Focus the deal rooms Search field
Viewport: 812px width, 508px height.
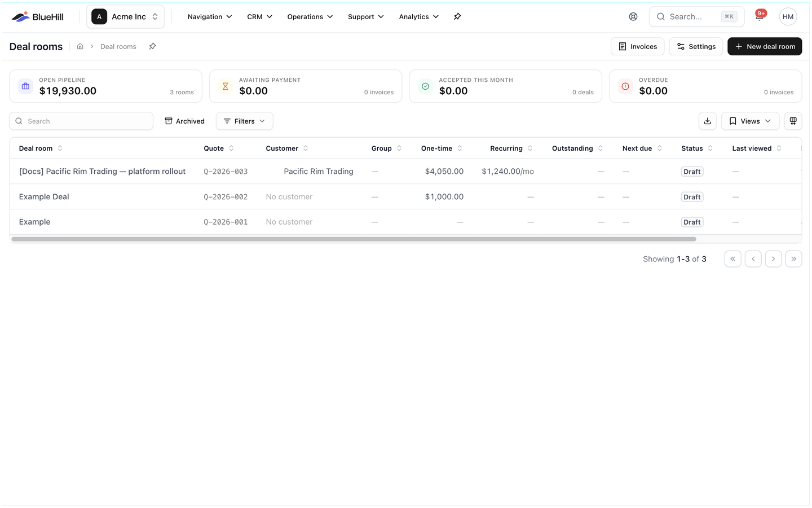point(81,121)
